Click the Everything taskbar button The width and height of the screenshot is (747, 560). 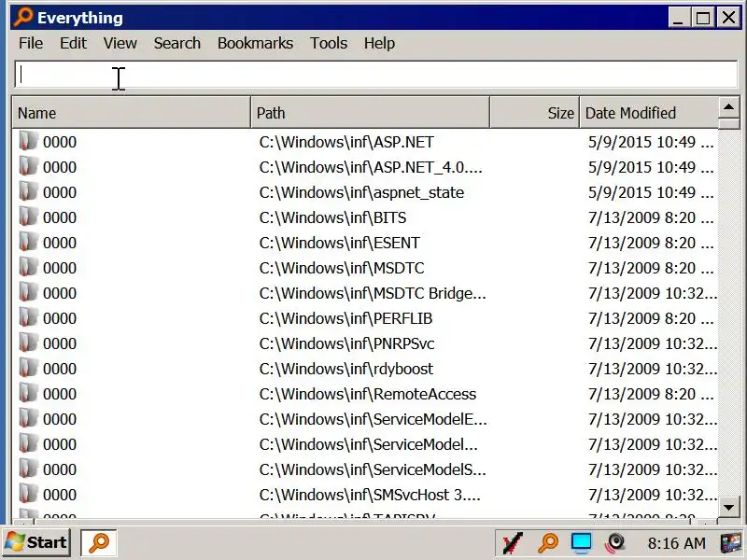(x=99, y=542)
